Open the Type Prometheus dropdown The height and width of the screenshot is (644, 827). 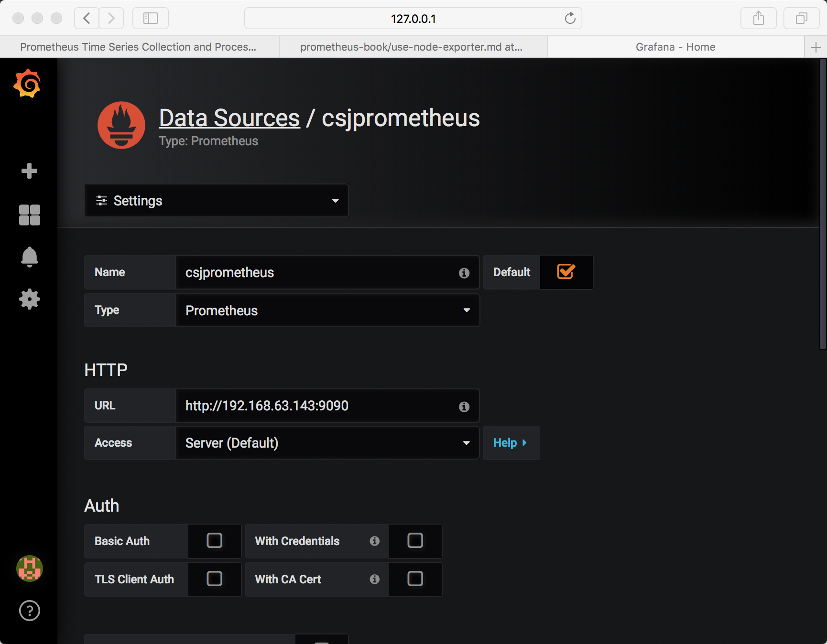(x=327, y=311)
